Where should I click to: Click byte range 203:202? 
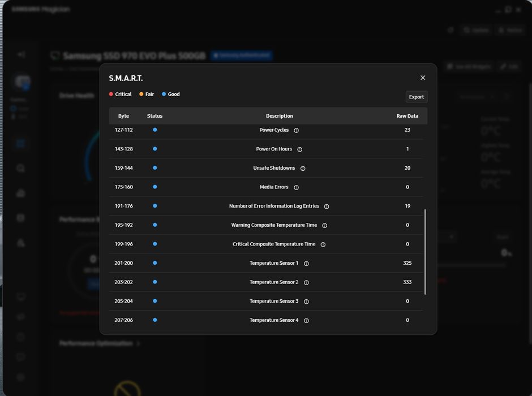[123, 282]
